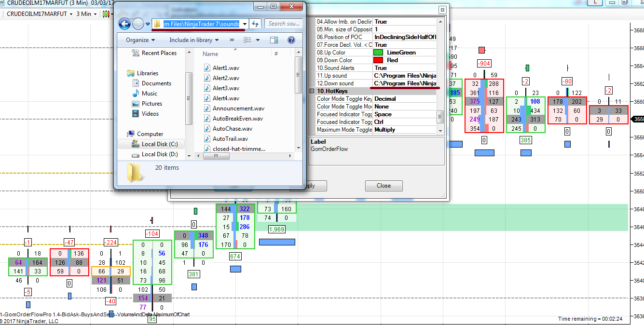Select Announcement.wav file
This screenshot has width=644, height=325.
(x=234, y=108)
